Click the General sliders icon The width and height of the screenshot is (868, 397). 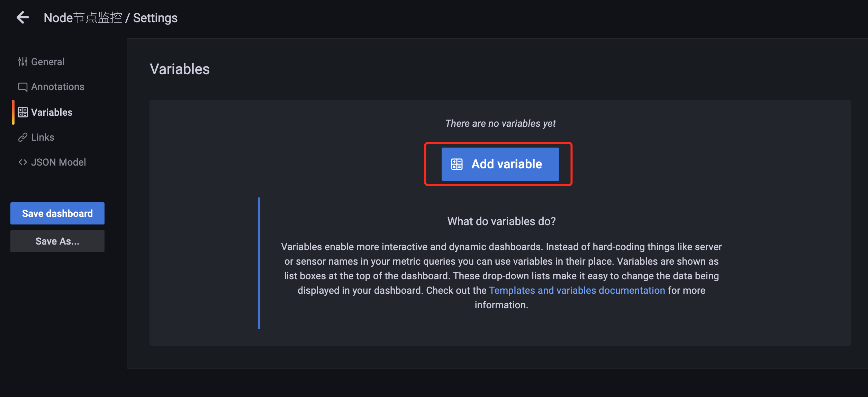coord(23,62)
